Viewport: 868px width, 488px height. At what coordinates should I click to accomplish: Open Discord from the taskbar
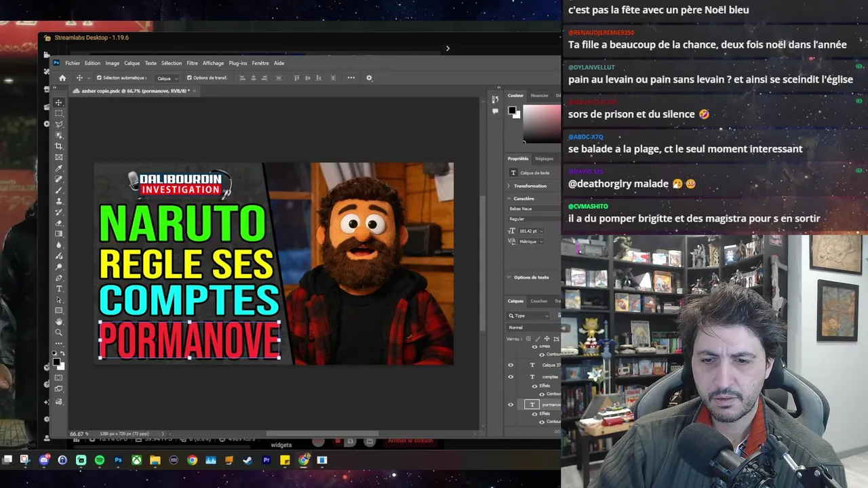pyautogui.click(x=44, y=460)
